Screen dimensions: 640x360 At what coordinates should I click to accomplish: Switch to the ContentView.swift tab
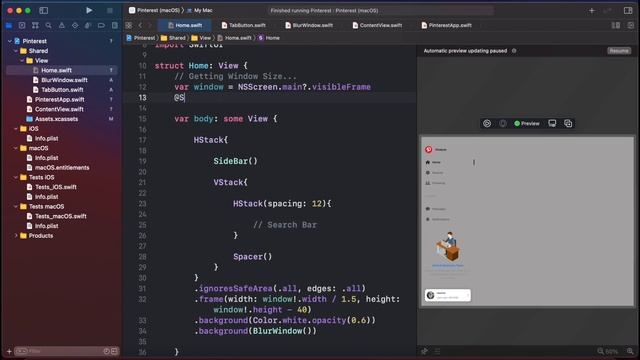coord(377,25)
